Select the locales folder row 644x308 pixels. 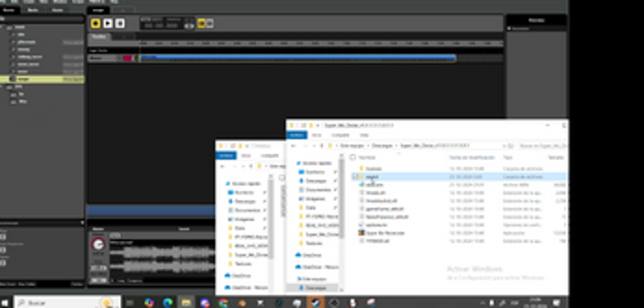coord(458,169)
